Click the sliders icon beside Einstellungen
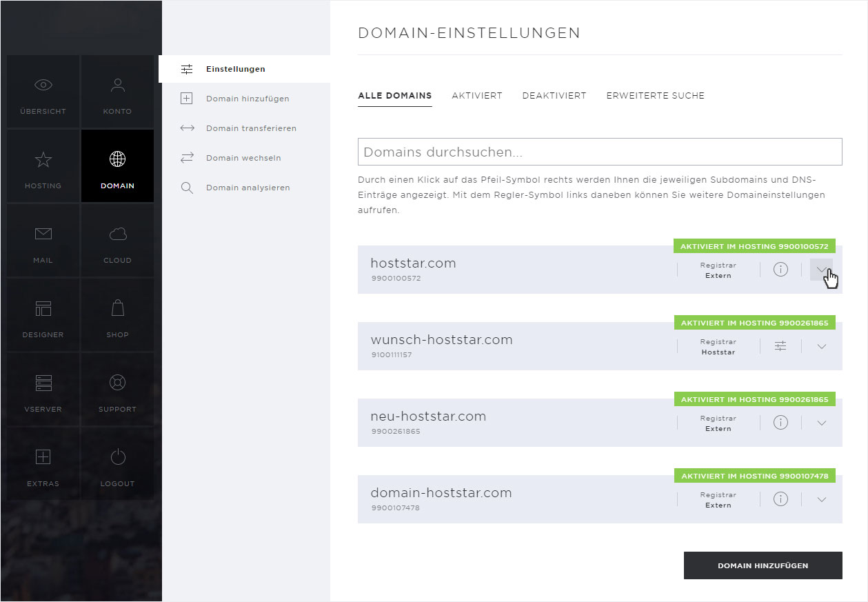This screenshot has height=602, width=868. [187, 69]
